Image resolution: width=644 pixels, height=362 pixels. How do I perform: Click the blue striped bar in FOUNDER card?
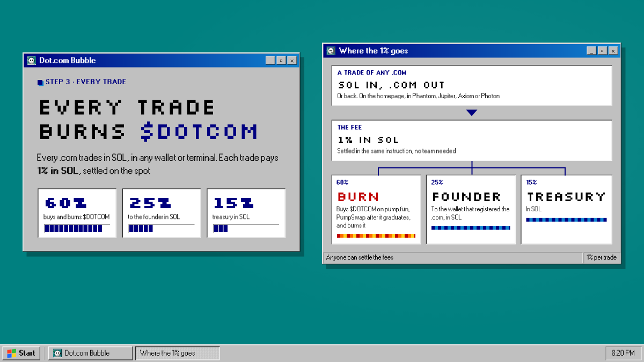click(x=471, y=228)
